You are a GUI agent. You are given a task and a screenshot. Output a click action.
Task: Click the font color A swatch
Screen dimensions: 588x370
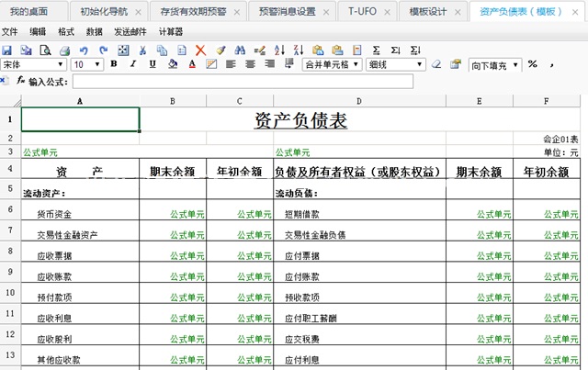(x=192, y=64)
